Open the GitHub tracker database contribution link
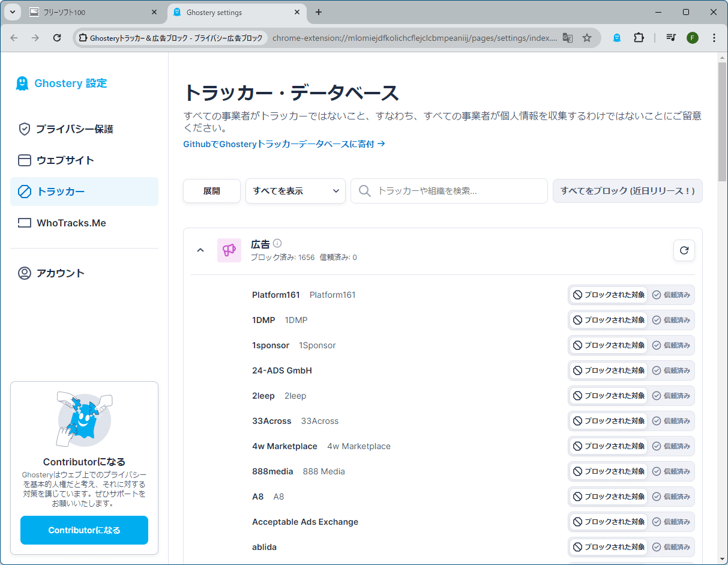This screenshot has height=565, width=728. pos(284,144)
